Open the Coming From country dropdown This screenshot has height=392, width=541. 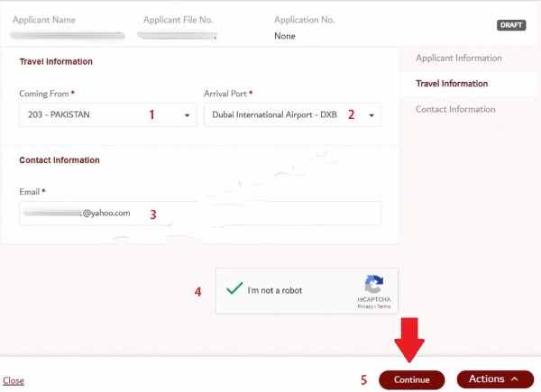pyautogui.click(x=108, y=114)
